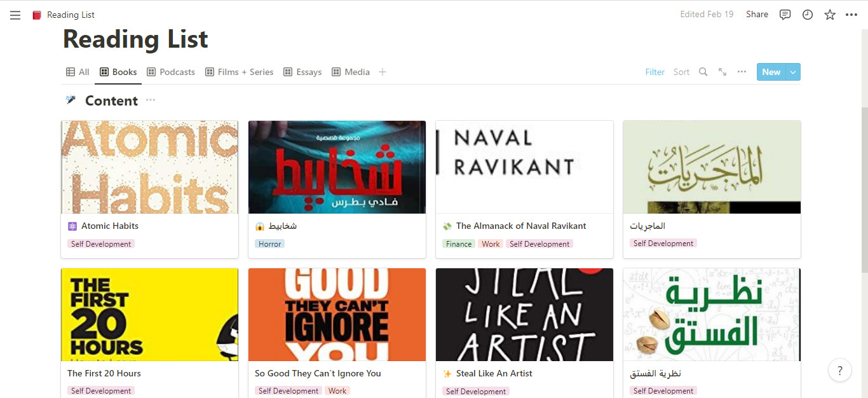Image resolution: width=868 pixels, height=398 pixels.
Task: Click the Filter button
Action: coord(654,72)
